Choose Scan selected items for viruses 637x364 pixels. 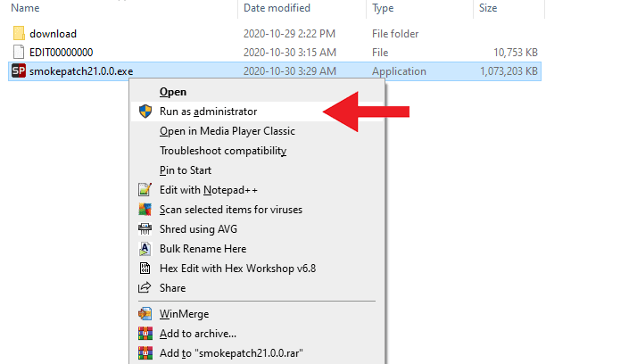tap(231, 210)
